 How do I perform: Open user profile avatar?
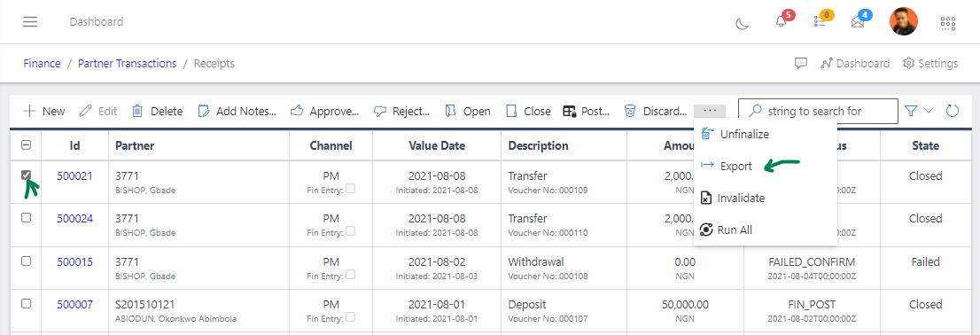(903, 22)
